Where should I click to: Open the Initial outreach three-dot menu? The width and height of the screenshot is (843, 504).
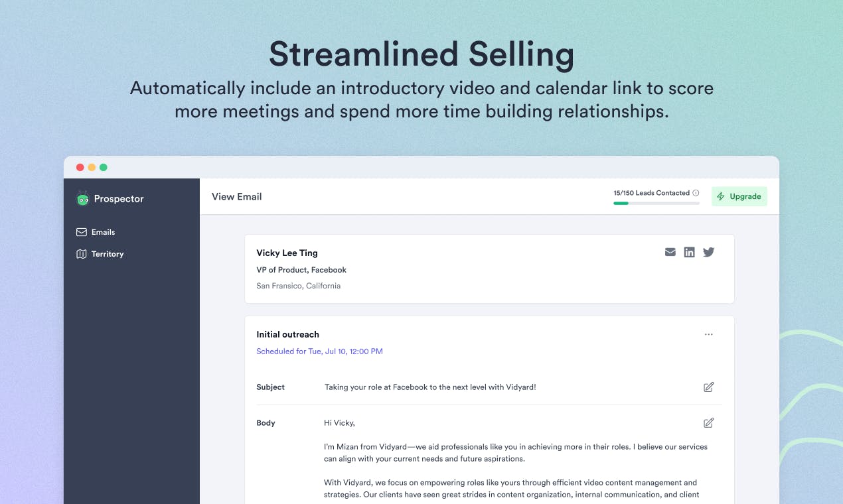pos(709,335)
